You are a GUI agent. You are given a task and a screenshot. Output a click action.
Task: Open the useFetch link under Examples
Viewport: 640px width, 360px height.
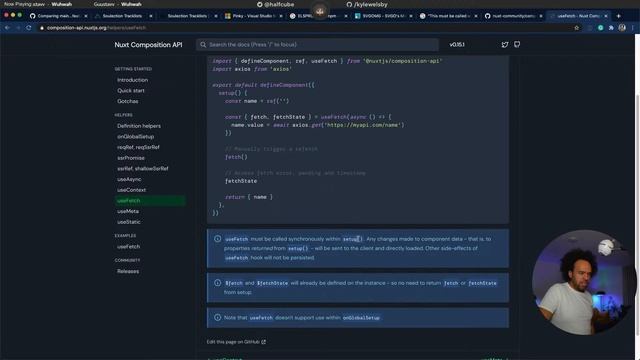(x=128, y=247)
